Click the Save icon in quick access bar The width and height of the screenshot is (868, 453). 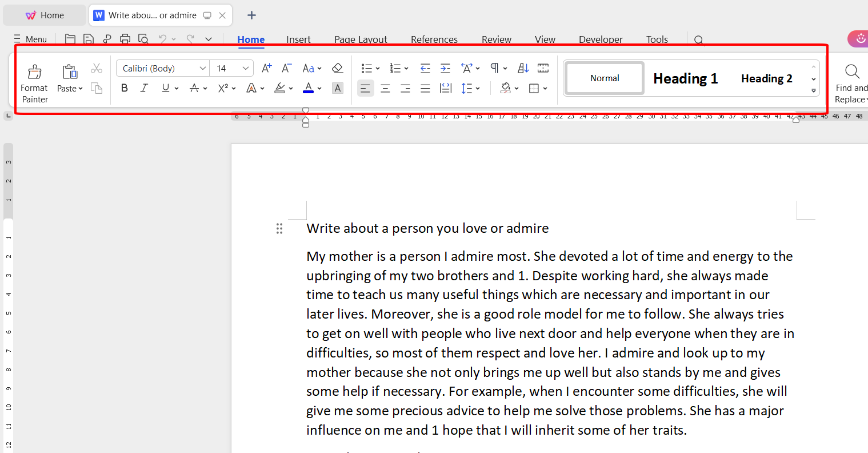tap(89, 39)
